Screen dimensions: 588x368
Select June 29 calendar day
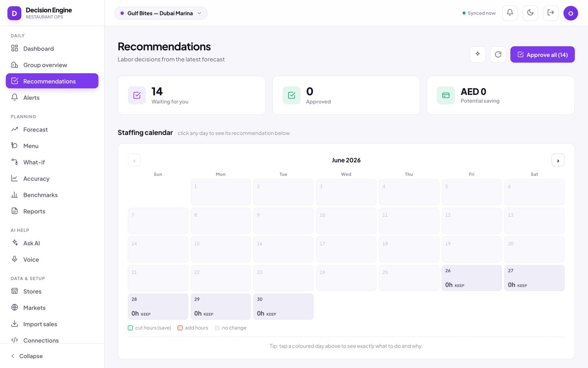[x=220, y=307]
